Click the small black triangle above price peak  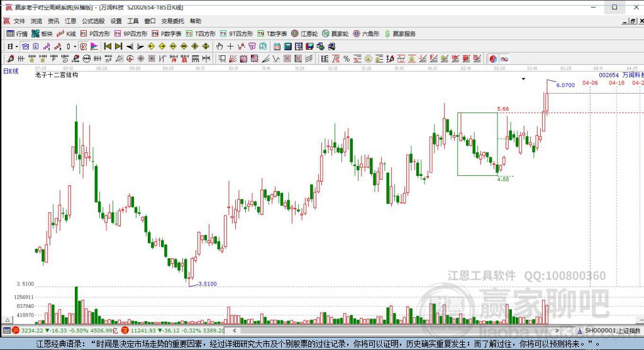click(523, 79)
